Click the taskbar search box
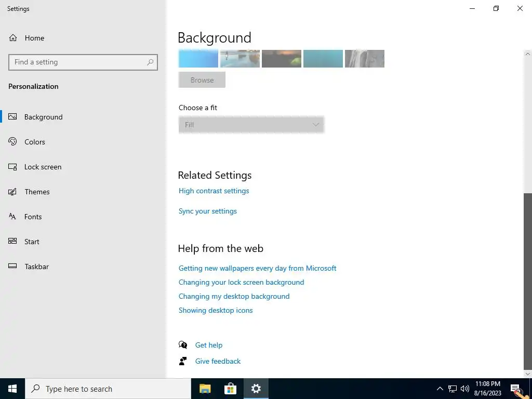This screenshot has height=399, width=532. coord(108,389)
